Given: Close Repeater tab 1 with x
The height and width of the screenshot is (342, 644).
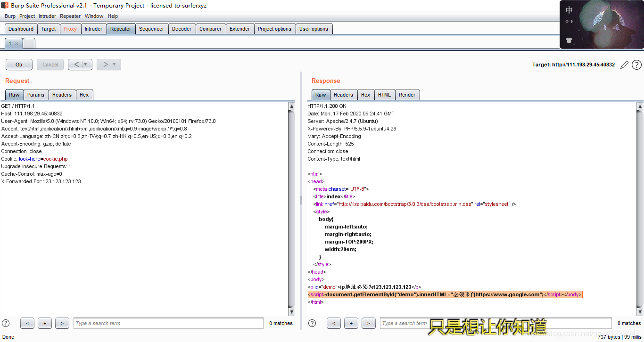Looking at the screenshot, I should (x=17, y=43).
